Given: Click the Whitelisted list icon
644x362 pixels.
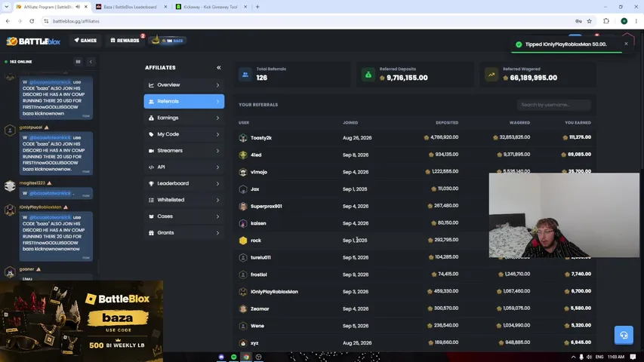Looking at the screenshot, I should 151,200.
